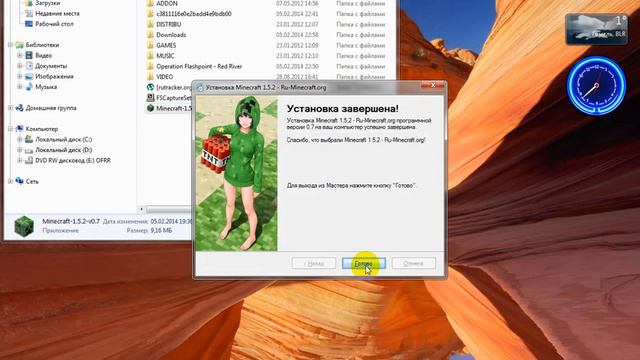Screen dimensions: 640x360
Task: Click the Назад button in the installer
Action: 313,263
